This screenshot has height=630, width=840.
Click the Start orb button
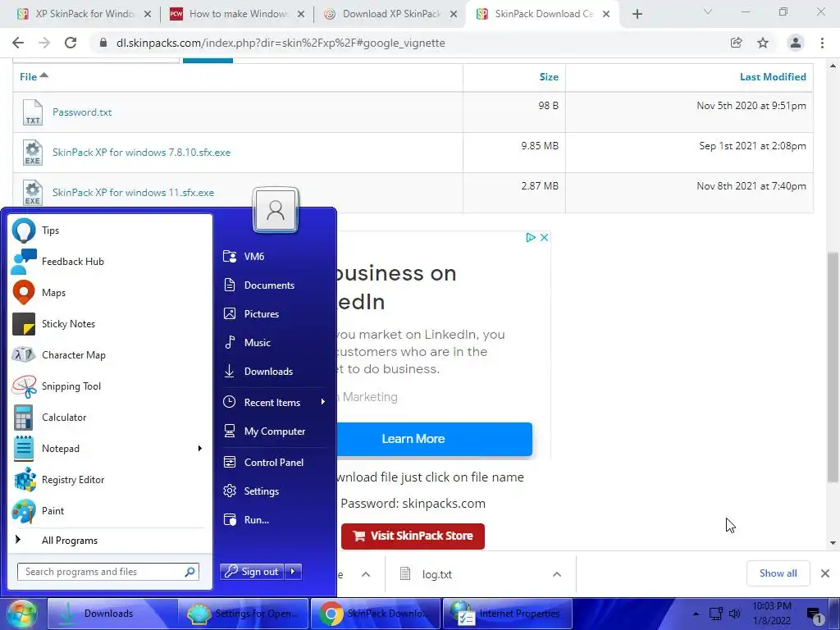(21, 614)
